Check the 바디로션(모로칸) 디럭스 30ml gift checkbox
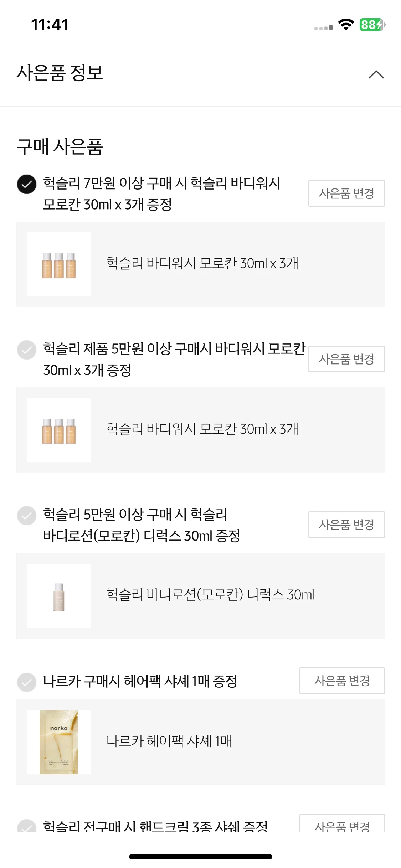The image size is (401, 868). pos(27,516)
